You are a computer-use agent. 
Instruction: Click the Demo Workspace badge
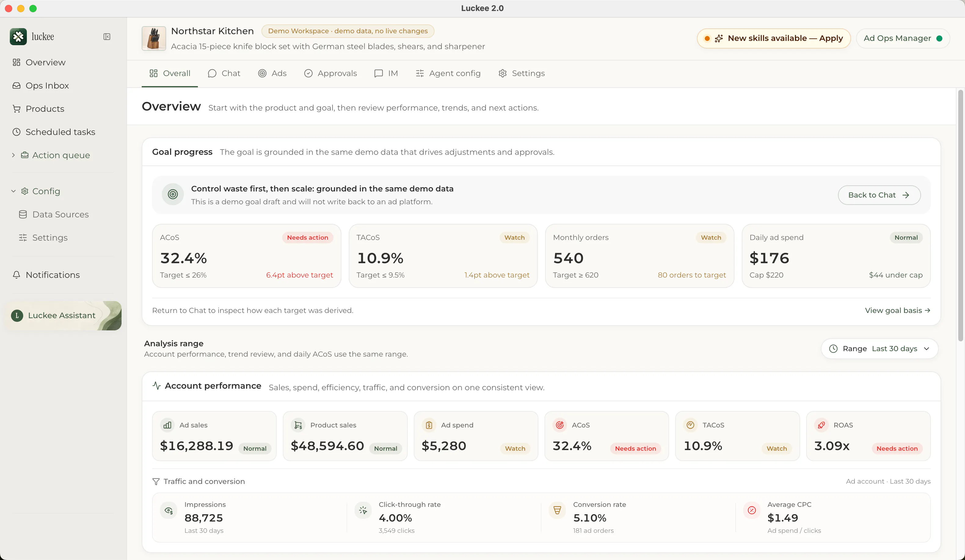(x=348, y=31)
